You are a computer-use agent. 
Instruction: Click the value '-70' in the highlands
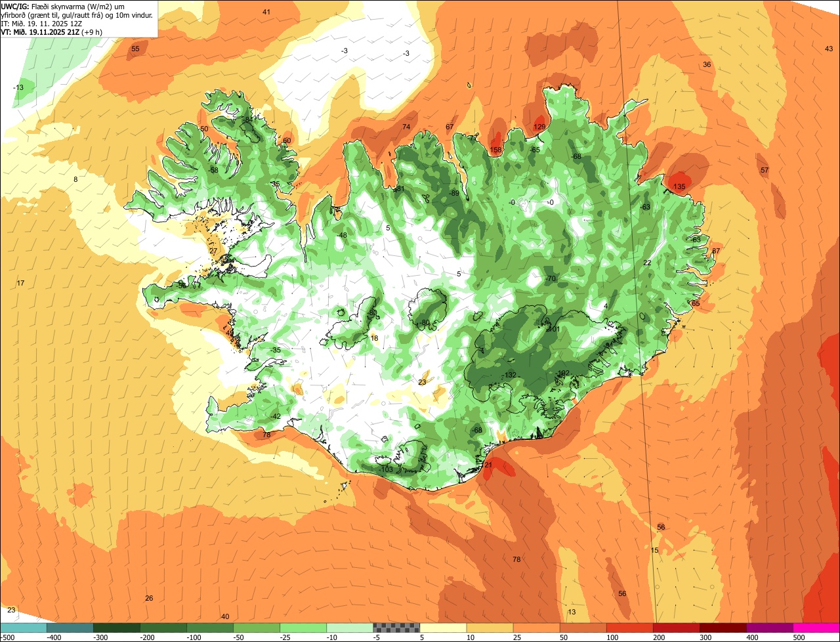pos(550,278)
